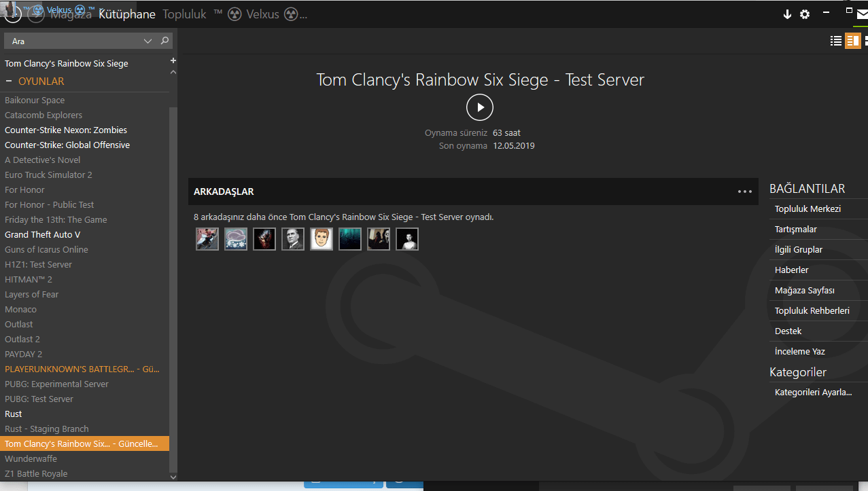Select PAYDAY 2 in game list

(84, 354)
